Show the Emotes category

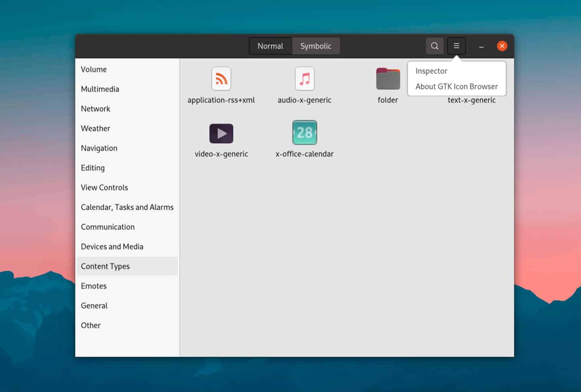(127, 286)
